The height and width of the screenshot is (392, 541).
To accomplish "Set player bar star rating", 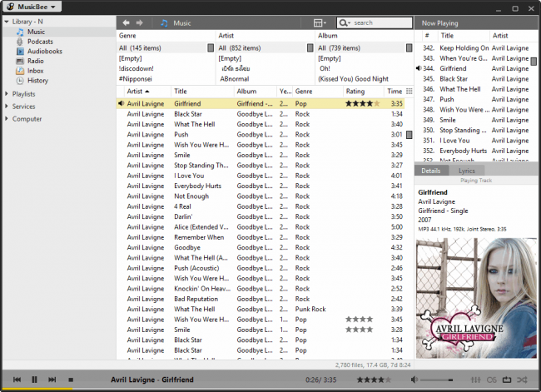I will coord(374,380).
